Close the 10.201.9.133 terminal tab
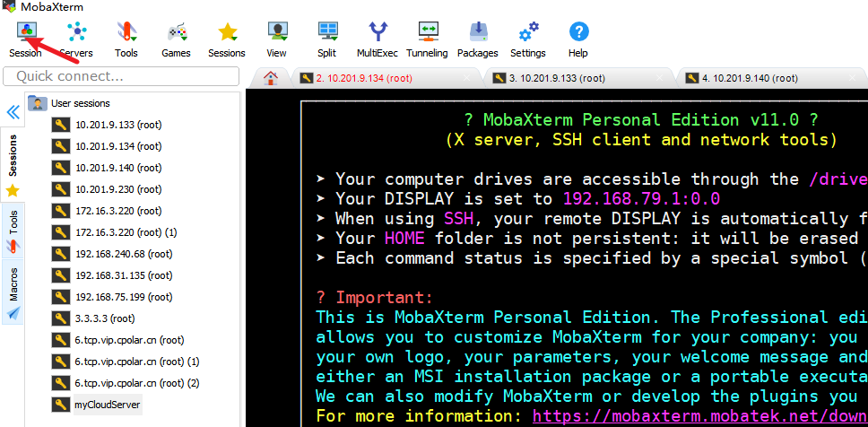 (659, 79)
